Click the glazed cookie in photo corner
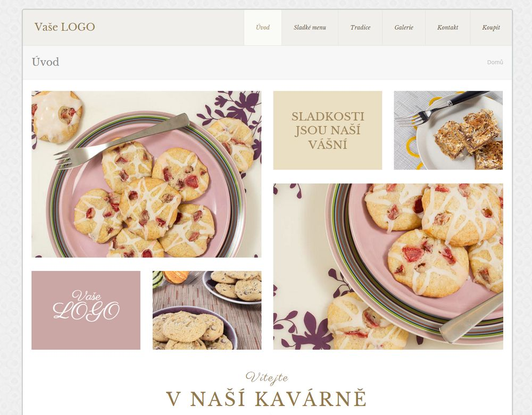Image resolution: width=532 pixels, height=415 pixels. point(57,115)
